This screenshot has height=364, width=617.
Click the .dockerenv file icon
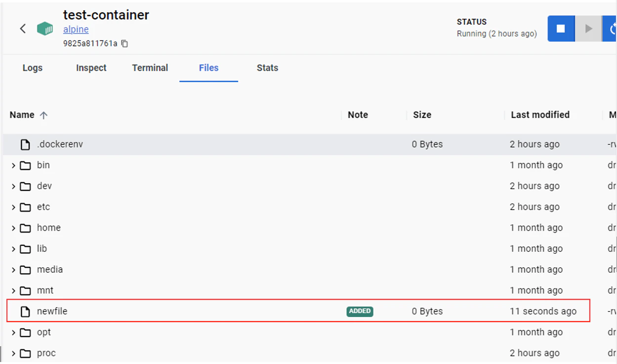pos(25,144)
